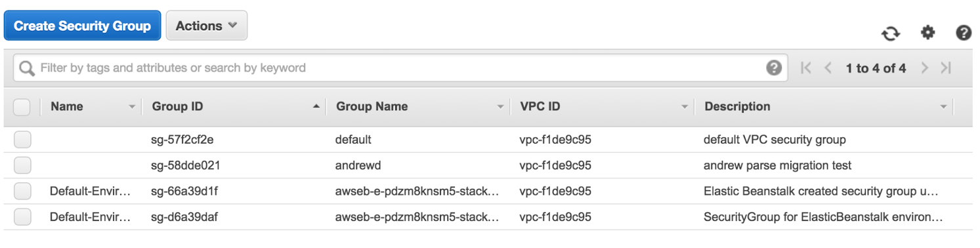The image size is (980, 248).
Task: Open the VPC ID column dropdown arrow
Action: 685,107
